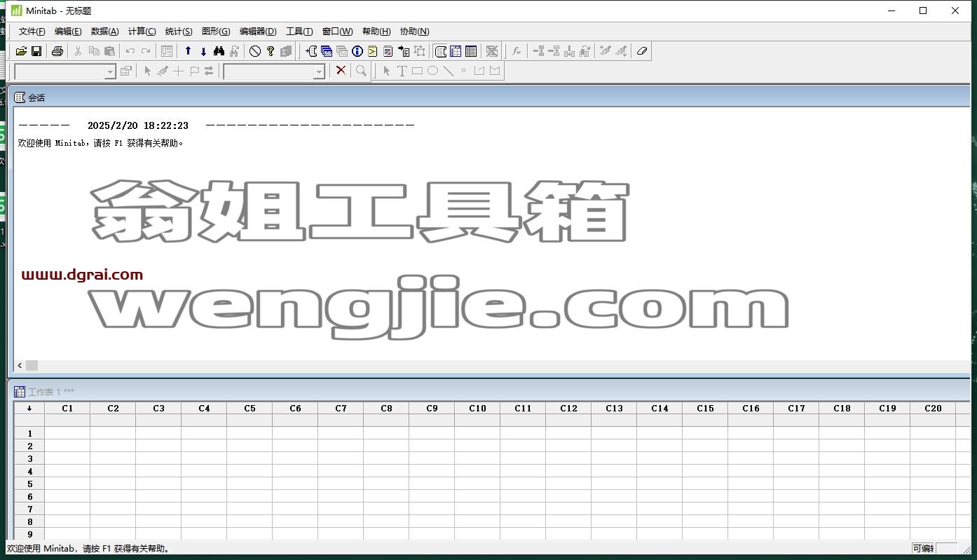Viewport: 977px width, 560px height.
Task: Click the 会话 session window title
Action: [x=36, y=98]
